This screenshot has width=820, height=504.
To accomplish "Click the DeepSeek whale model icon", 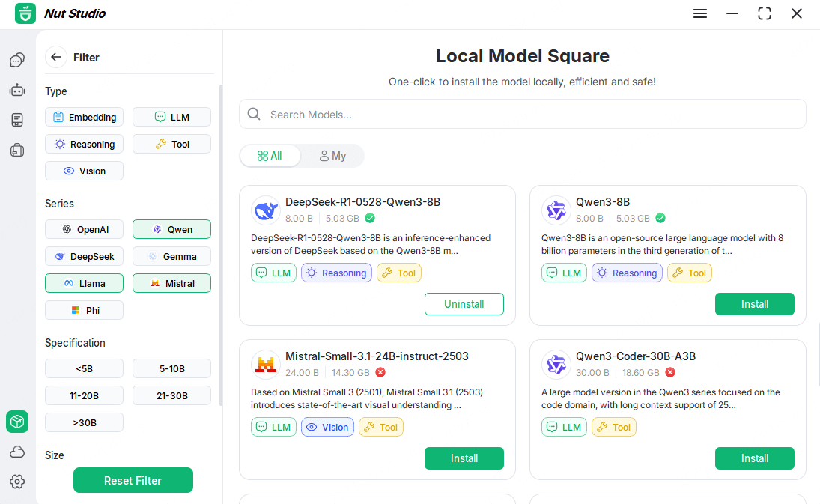I will click(266, 210).
